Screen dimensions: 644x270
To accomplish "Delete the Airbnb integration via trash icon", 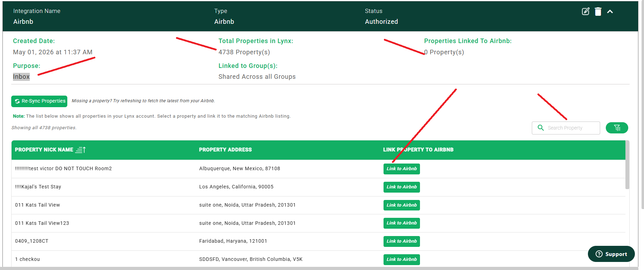I will point(598,12).
